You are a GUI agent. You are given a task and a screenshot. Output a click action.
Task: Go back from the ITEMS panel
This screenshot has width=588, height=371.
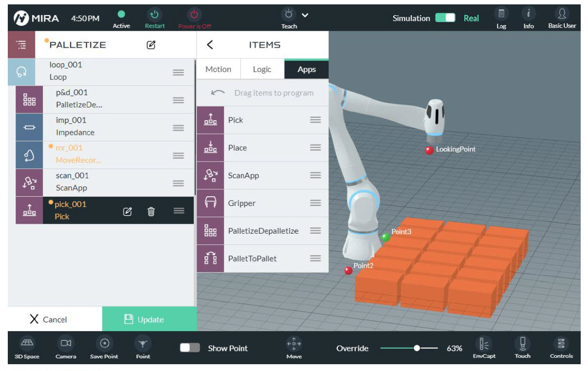tap(210, 45)
